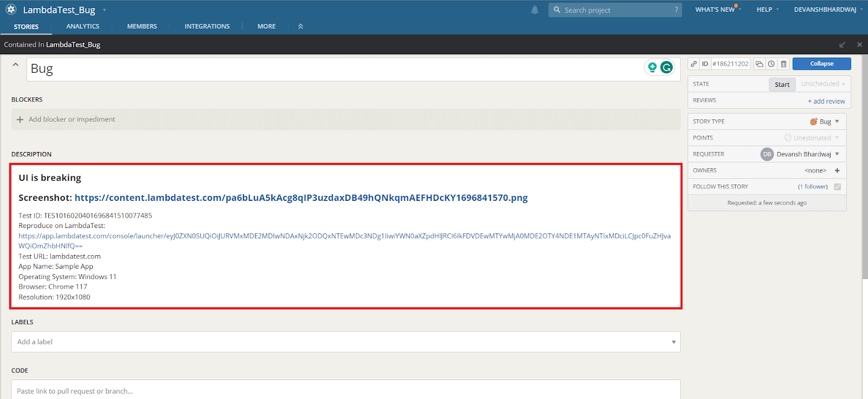Click the Add blocker or impediment field

pyautogui.click(x=346, y=119)
